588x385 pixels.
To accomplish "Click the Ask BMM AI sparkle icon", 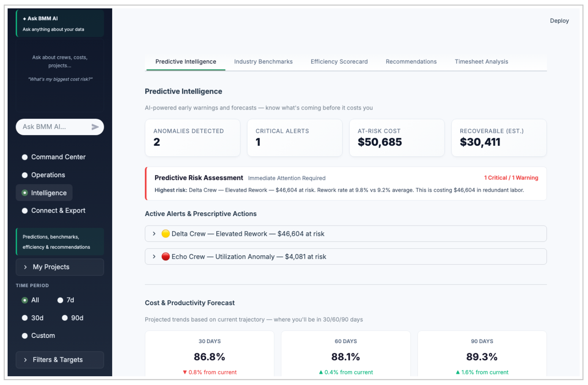I will pos(25,19).
